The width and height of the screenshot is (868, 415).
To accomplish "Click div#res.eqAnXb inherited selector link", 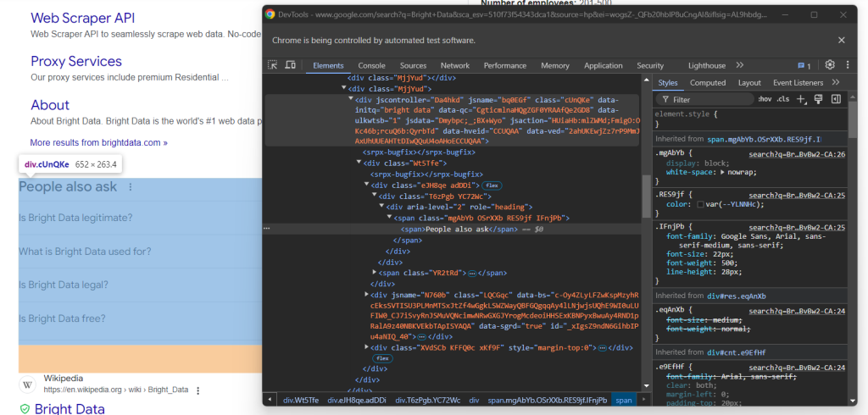I will (736, 296).
